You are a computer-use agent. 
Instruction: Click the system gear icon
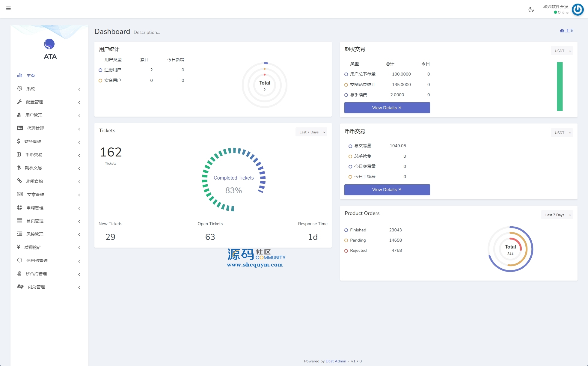pos(19,88)
